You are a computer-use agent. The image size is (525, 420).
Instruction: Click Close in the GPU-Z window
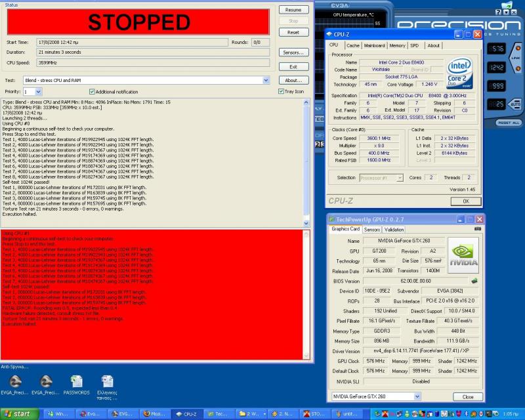click(x=468, y=397)
